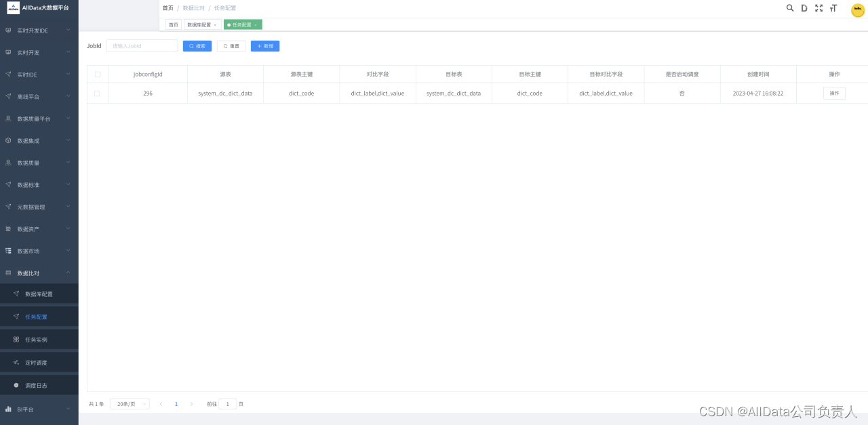Click the 目标表 column header

coord(454,74)
